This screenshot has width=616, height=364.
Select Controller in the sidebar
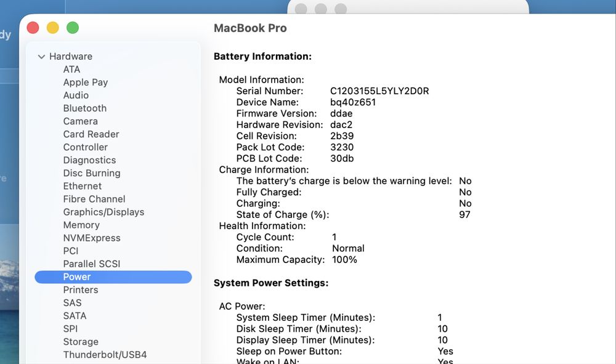coord(85,147)
